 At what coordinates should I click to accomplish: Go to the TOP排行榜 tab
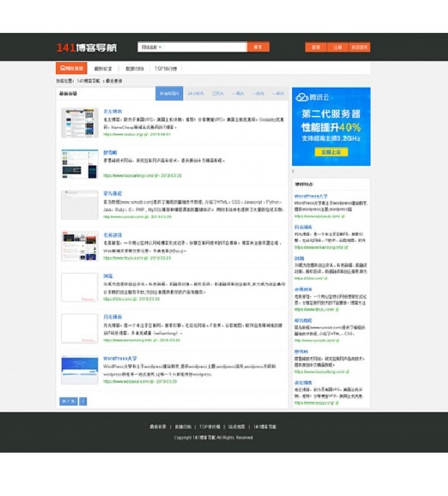pyautogui.click(x=166, y=68)
